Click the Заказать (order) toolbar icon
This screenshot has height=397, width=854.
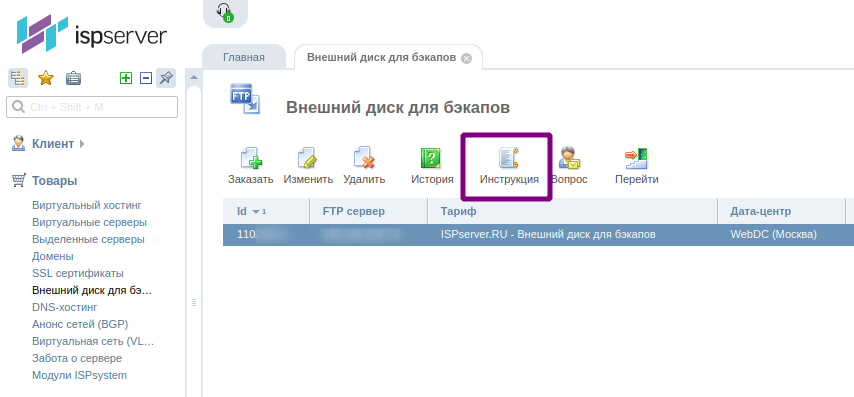pyautogui.click(x=251, y=158)
